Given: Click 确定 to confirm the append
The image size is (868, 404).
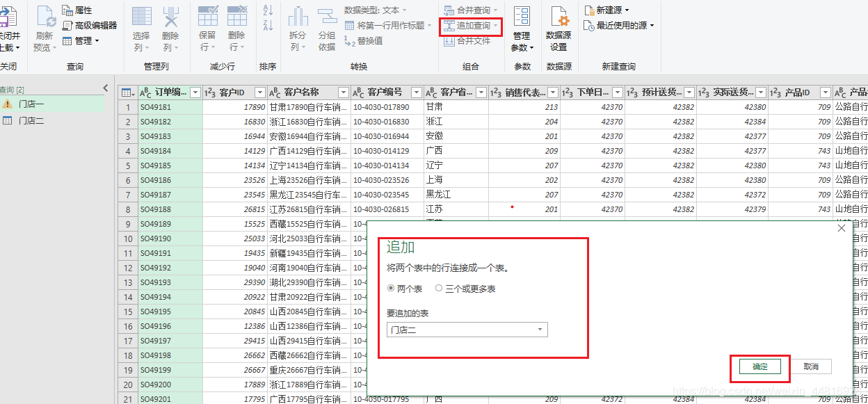Looking at the screenshot, I should (759, 366).
